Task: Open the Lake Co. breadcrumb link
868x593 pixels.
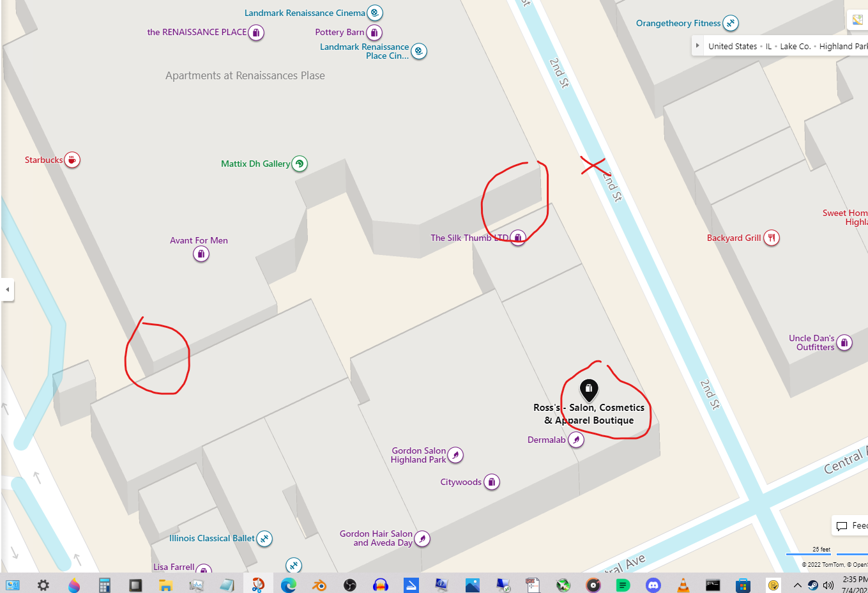Action: (795, 47)
